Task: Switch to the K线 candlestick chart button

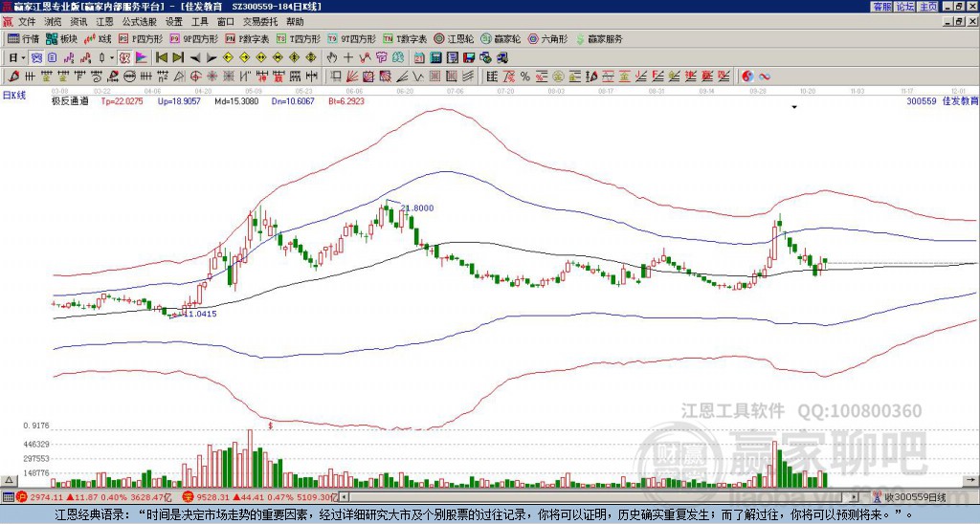Action: 99,38
